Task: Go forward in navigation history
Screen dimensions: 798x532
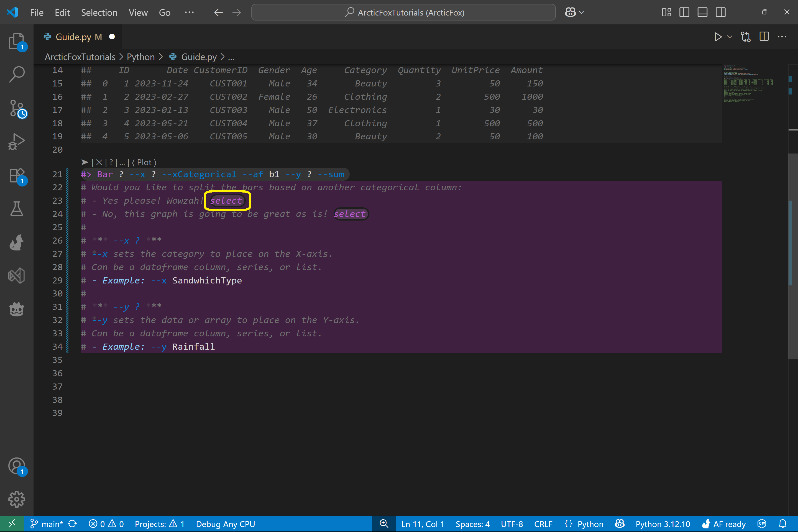Action: pos(236,12)
